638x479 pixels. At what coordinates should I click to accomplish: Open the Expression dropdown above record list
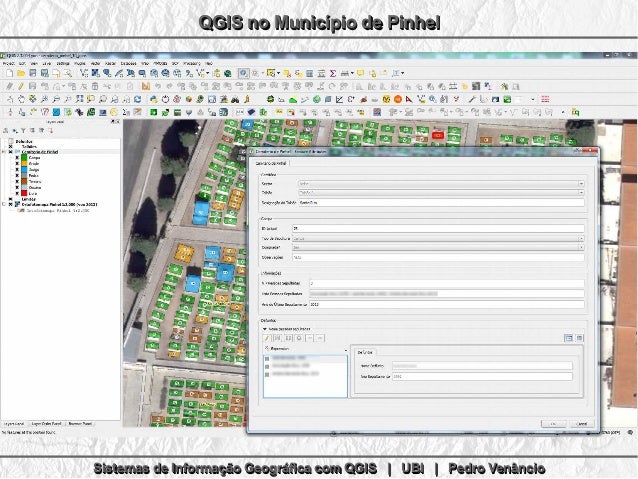click(306, 349)
